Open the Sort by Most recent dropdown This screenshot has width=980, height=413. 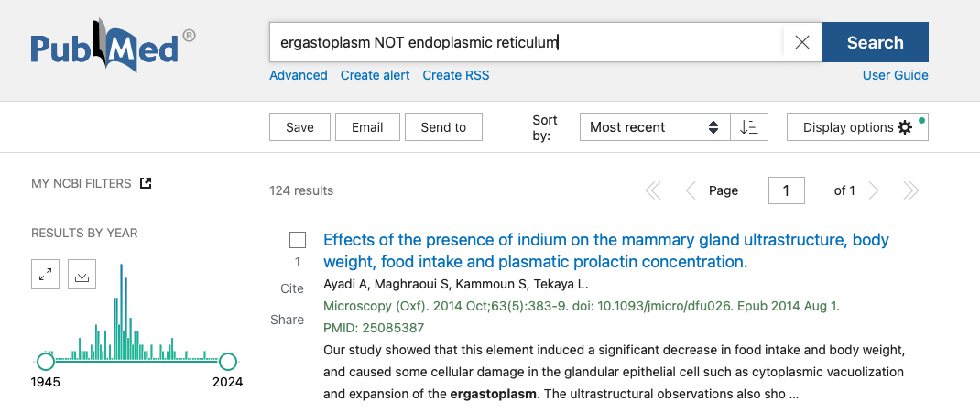click(654, 127)
